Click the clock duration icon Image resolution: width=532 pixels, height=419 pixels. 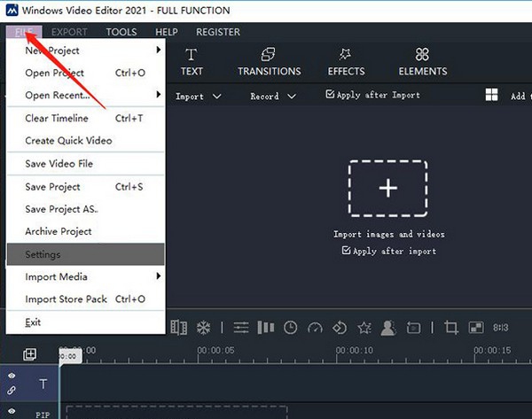tap(291, 328)
